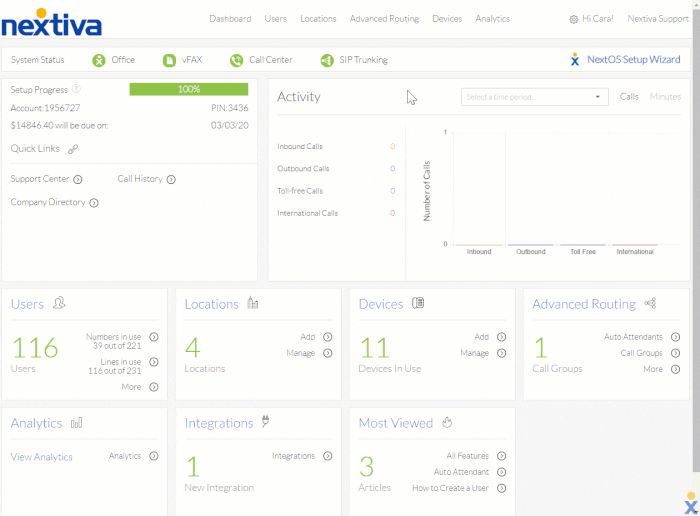Open the Users menu in top navigation
The width and height of the screenshot is (700, 516).
click(x=275, y=19)
